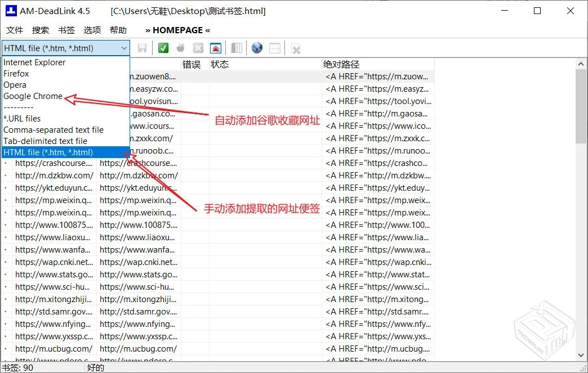Choose Comma-separated text file option

51,129
